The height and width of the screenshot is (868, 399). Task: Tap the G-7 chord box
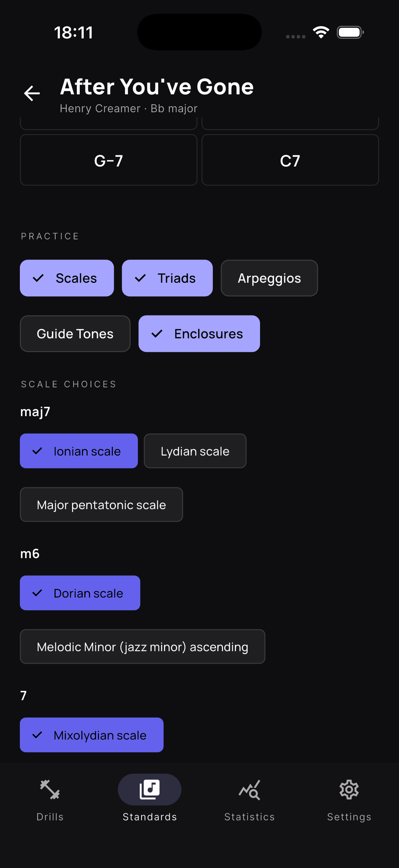point(109,160)
